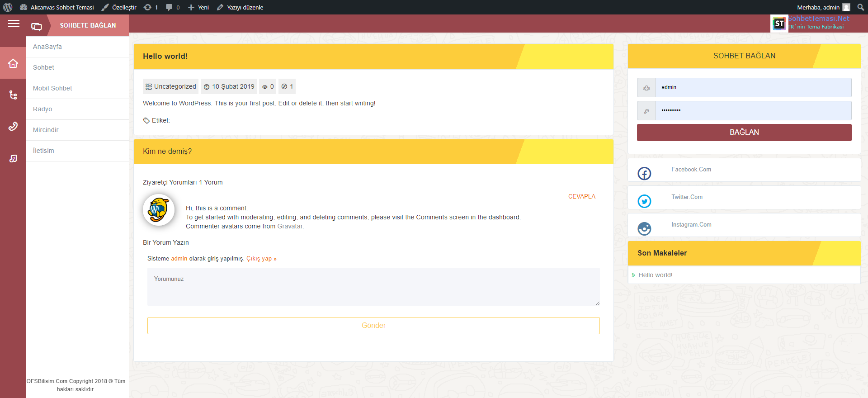Click the home icon in left sidebar
The height and width of the screenshot is (398, 868).
[13, 63]
